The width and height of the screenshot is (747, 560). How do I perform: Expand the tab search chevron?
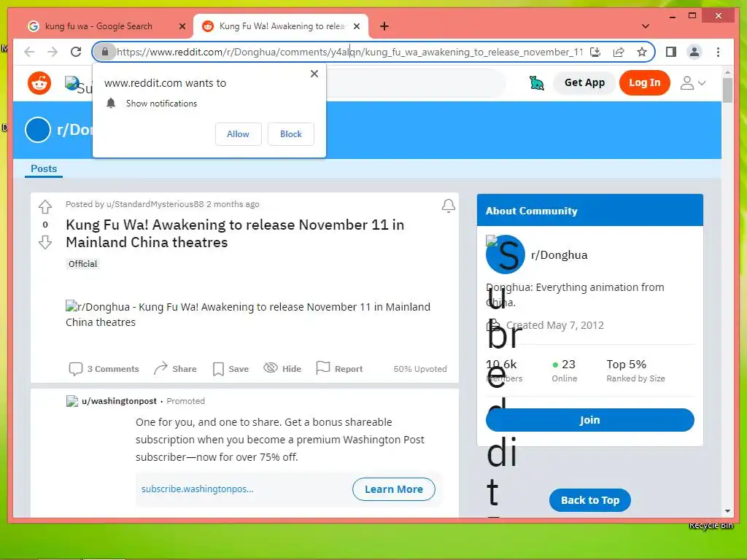[x=646, y=26]
